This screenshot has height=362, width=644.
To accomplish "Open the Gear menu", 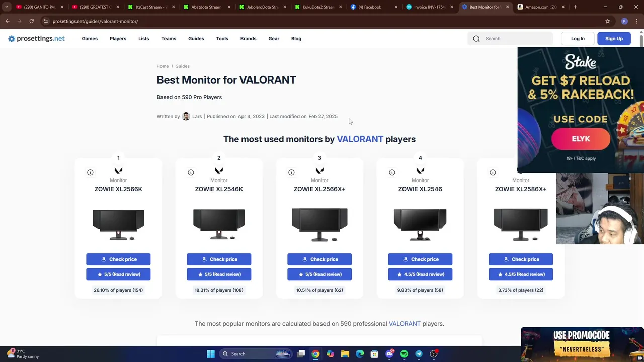I will (x=274, y=39).
